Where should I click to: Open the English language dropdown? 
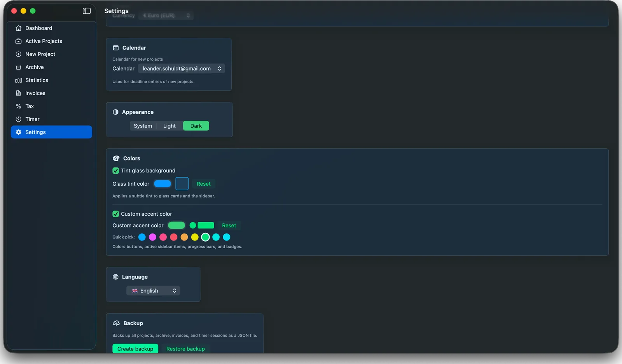[153, 291]
